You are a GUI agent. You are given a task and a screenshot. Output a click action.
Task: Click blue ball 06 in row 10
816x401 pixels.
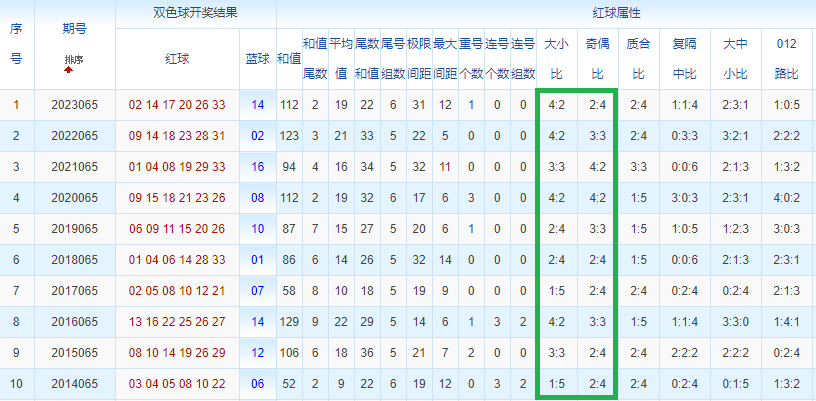[258, 384]
